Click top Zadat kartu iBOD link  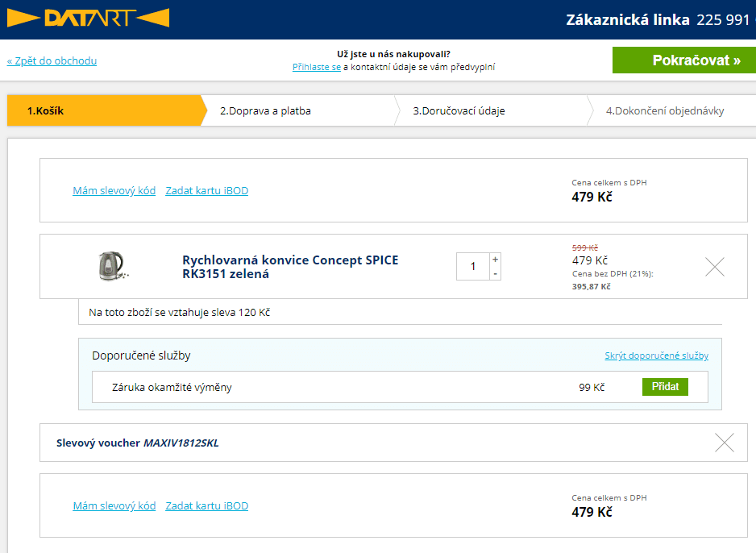(x=207, y=191)
